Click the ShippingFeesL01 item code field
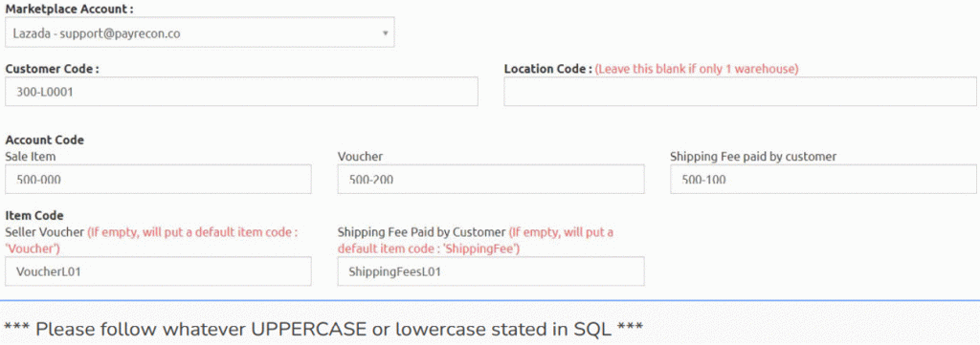This screenshot has height=345, width=980. [x=491, y=271]
